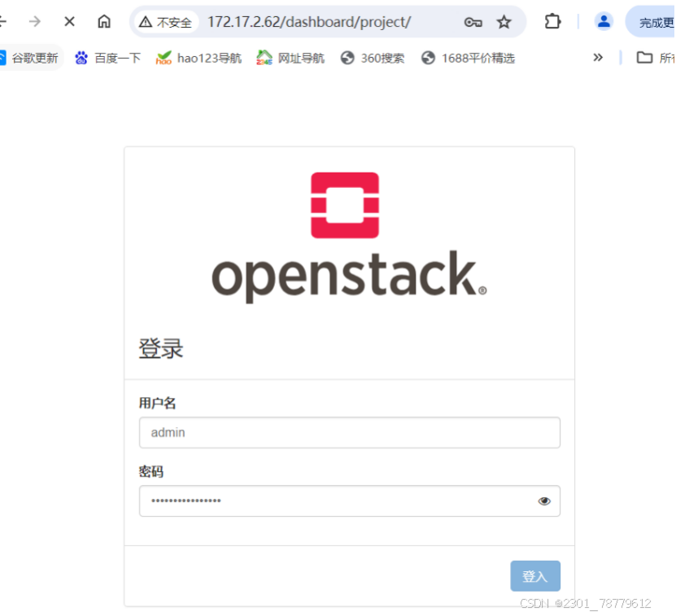Image resolution: width=676 pixels, height=616 pixels.
Task: Focus the 用户名 username field
Action: [350, 432]
